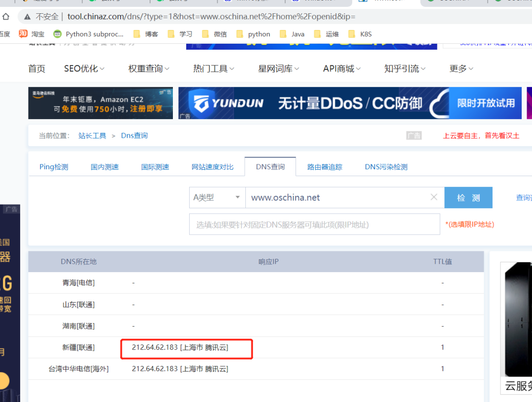Expand the A类型 record type dropdown
The image size is (532, 402).
(x=217, y=197)
